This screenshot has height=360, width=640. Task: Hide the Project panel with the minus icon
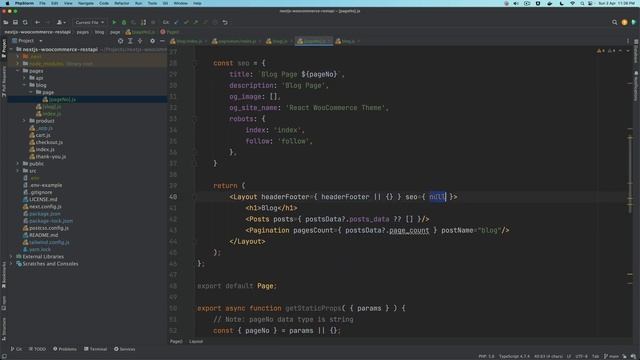point(162,41)
